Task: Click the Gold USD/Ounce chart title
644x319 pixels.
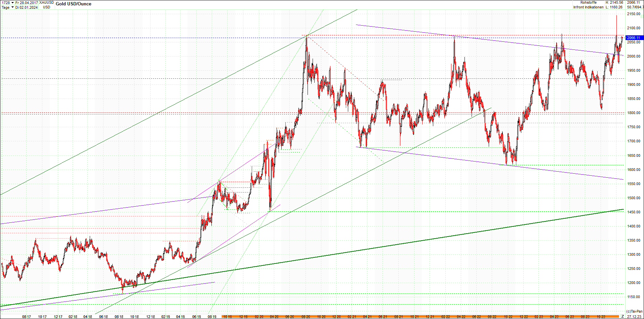Action: point(73,4)
